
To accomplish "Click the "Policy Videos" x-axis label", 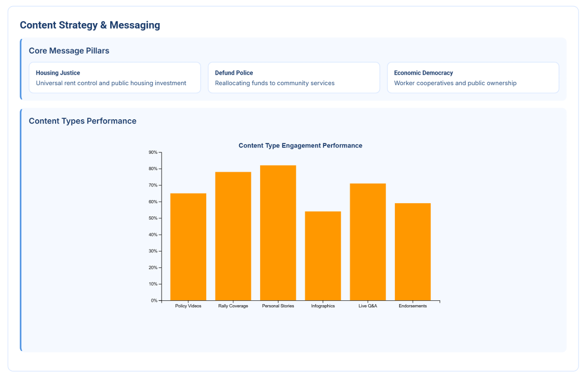I will [188, 306].
